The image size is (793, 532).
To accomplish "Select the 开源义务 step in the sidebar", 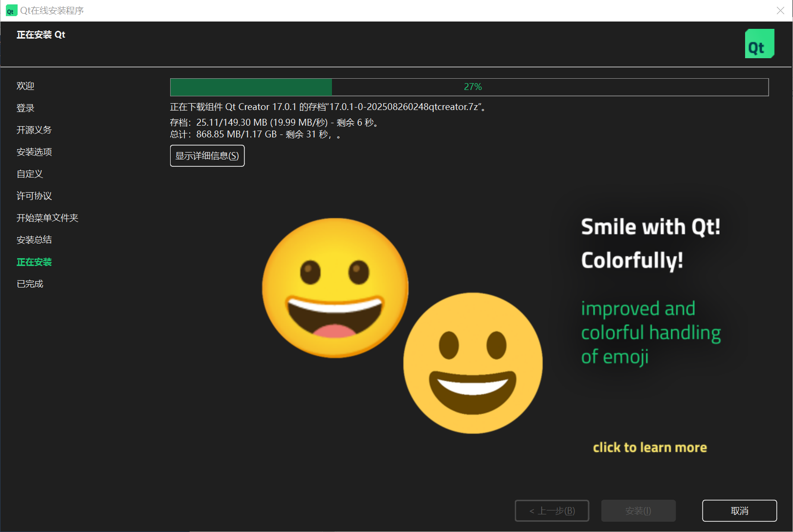I will pos(34,130).
